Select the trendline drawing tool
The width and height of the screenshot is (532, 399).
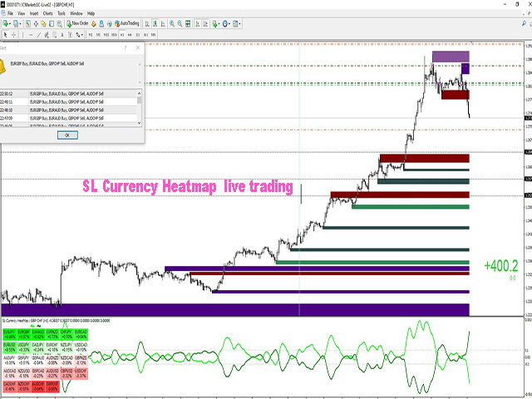39,35
